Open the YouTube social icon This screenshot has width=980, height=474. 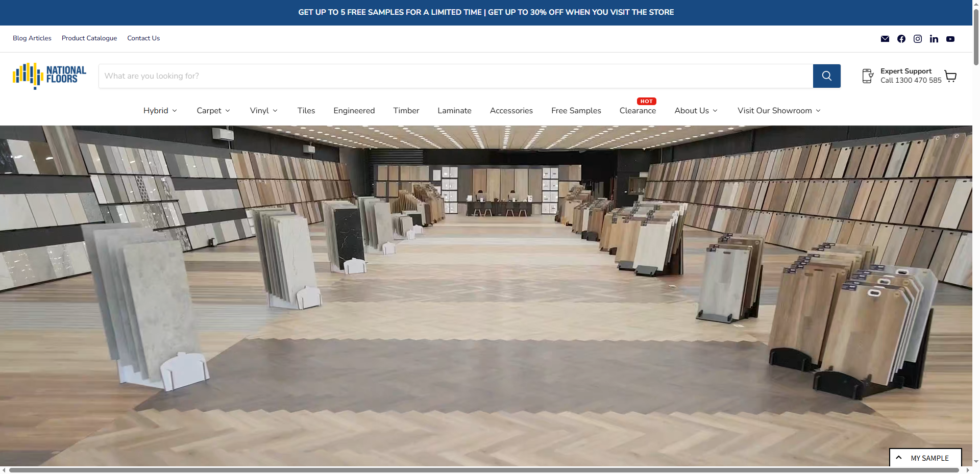click(950, 39)
